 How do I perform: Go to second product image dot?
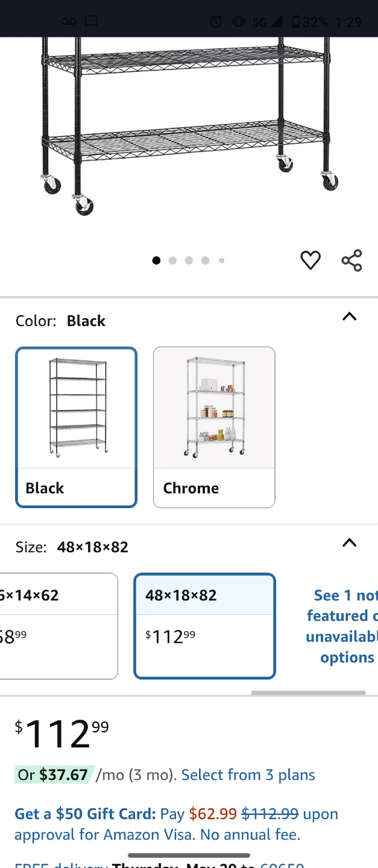[x=172, y=260]
